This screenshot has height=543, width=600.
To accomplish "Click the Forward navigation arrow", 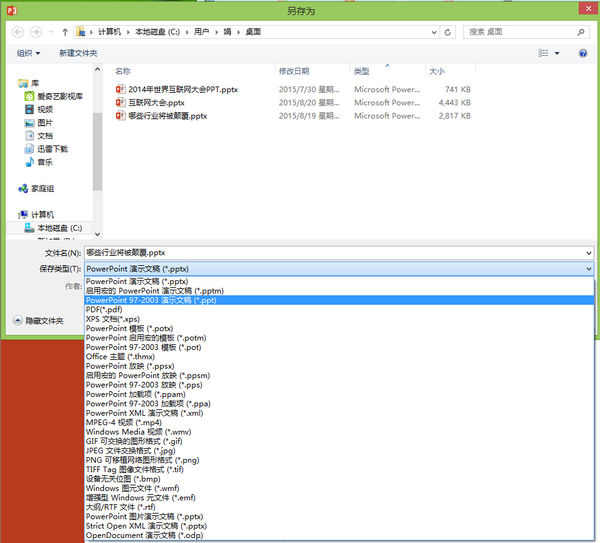I will (36, 32).
